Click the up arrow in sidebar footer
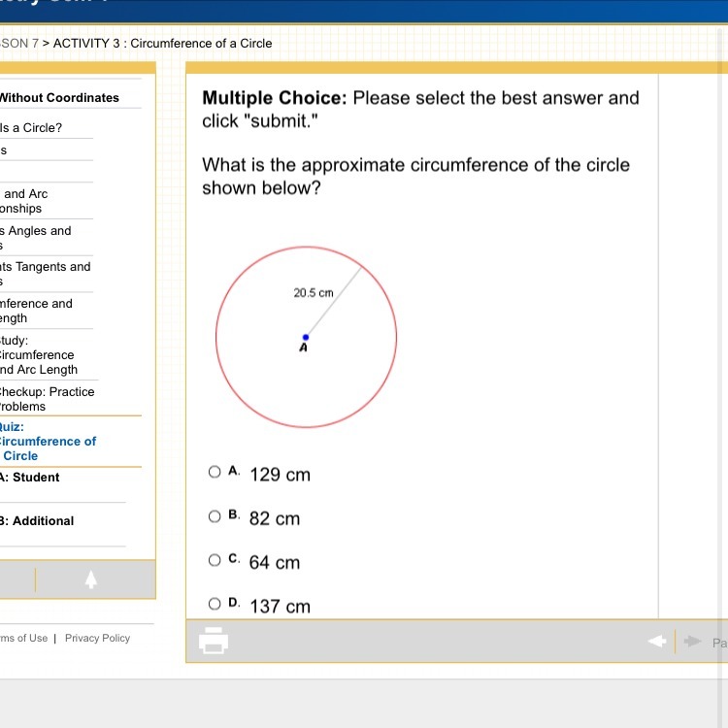 coord(91,579)
